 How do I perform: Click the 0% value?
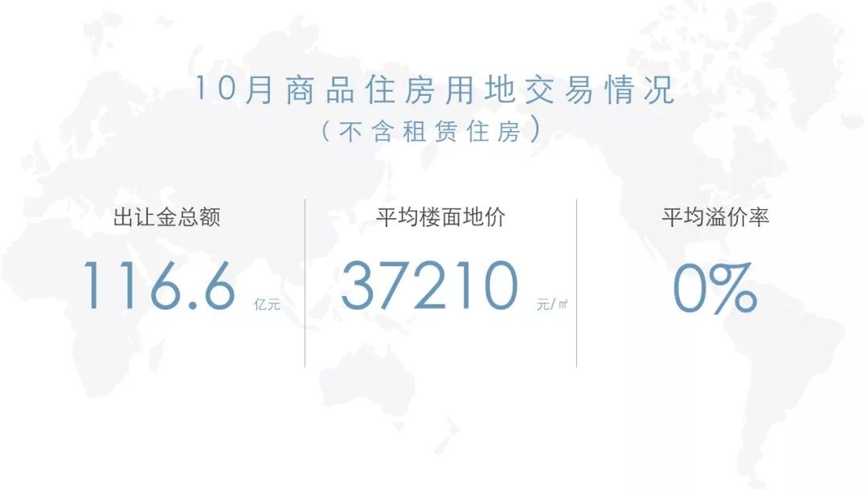[x=714, y=288]
